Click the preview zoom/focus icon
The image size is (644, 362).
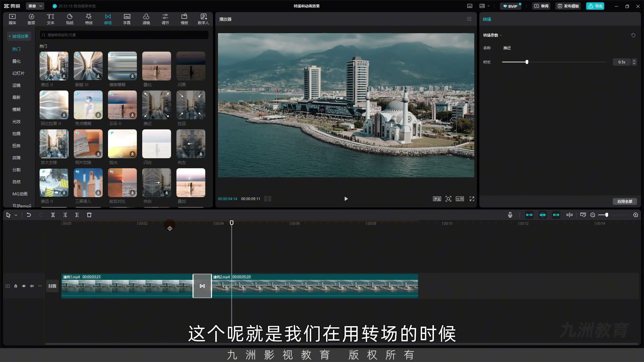(448, 199)
